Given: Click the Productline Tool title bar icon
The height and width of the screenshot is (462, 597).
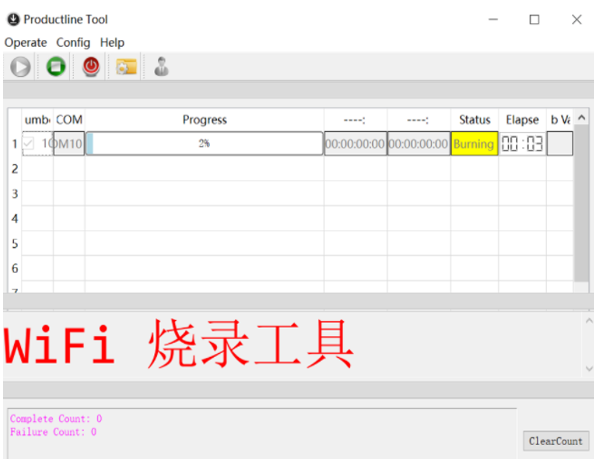Looking at the screenshot, I should click(13, 19).
